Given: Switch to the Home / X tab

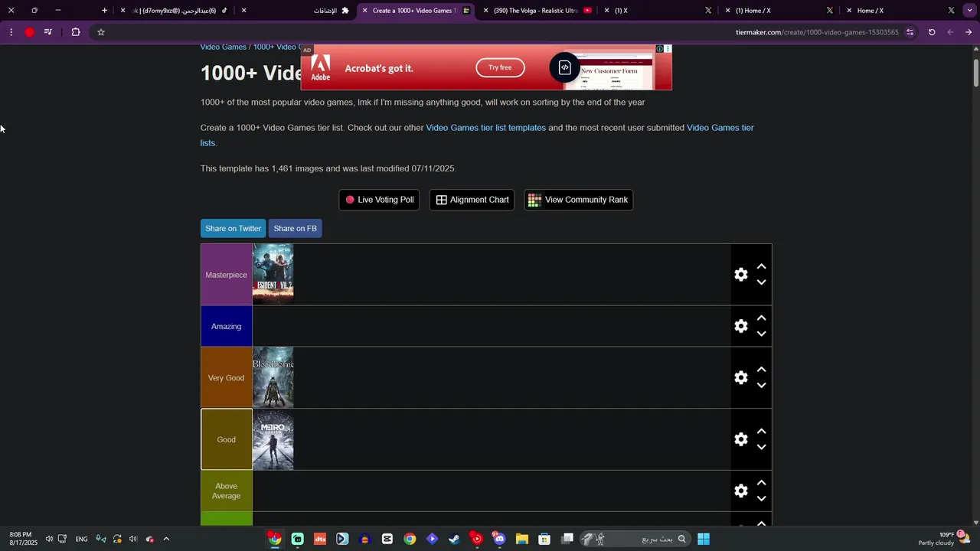Looking at the screenshot, I should point(900,11).
